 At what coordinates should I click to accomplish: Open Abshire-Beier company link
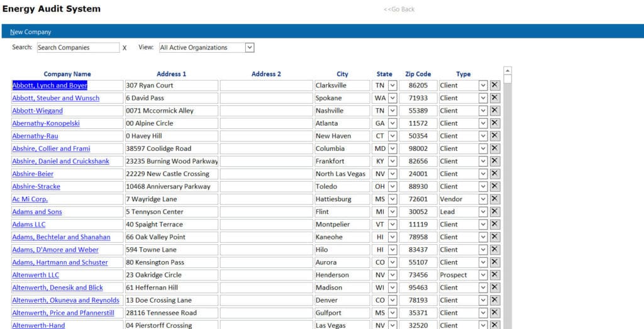click(x=33, y=174)
